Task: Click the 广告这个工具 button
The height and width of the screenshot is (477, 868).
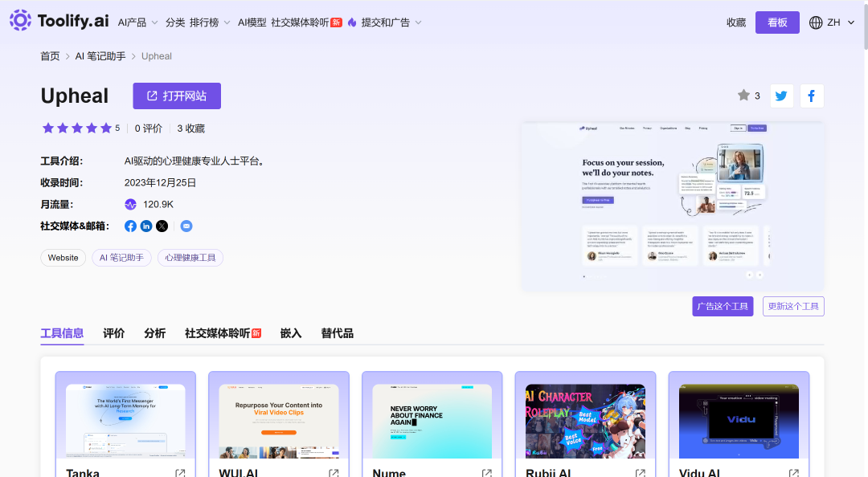Action: coord(723,306)
